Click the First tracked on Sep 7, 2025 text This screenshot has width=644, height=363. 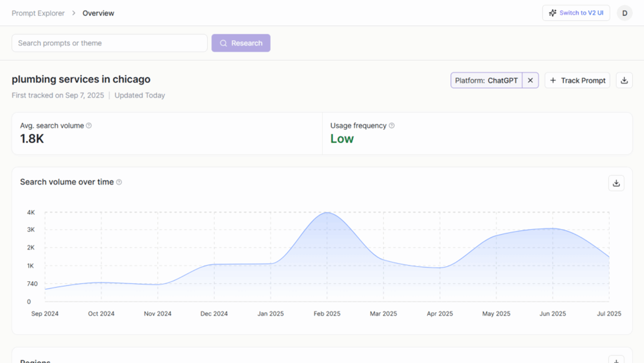58,95
